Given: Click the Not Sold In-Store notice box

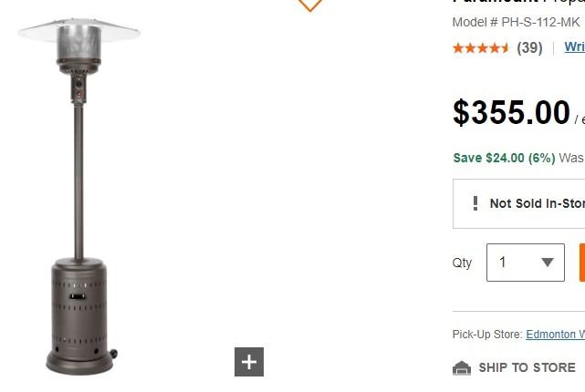Looking at the screenshot, I should [x=519, y=203].
